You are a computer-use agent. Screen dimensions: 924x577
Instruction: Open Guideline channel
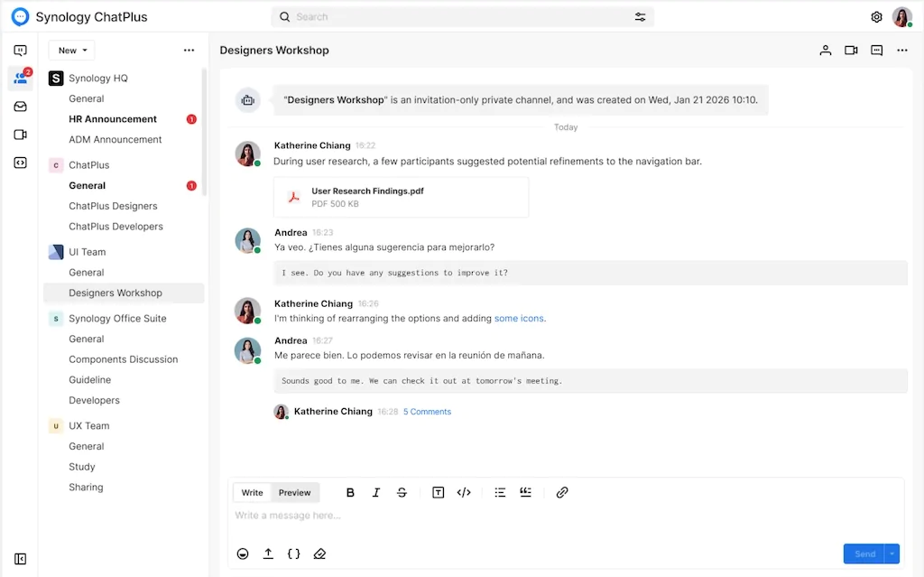89,380
